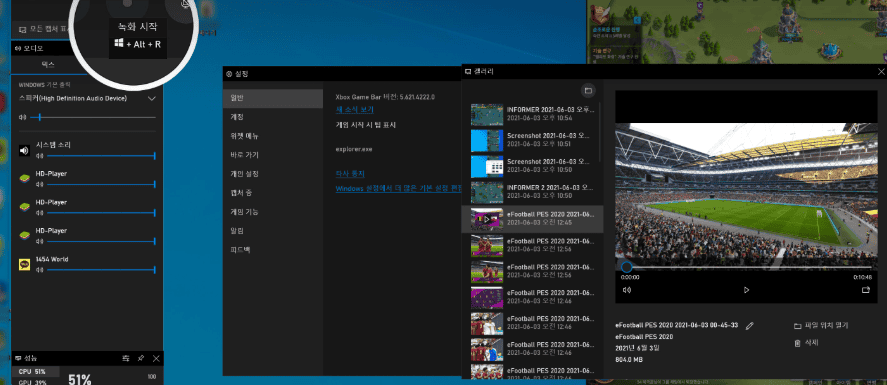This screenshot has width=887, height=385.
Task: Click 삭제 to delete the capture
Action: [806, 343]
